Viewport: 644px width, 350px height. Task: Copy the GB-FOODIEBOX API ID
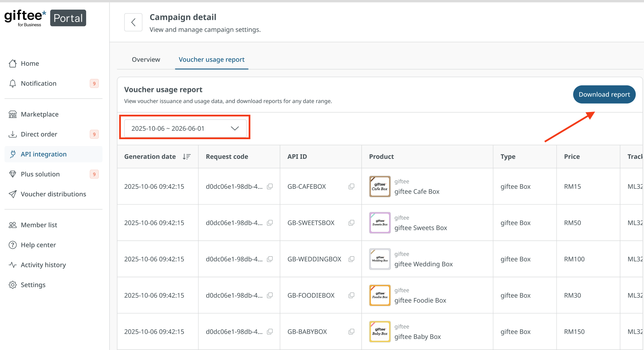(x=351, y=295)
